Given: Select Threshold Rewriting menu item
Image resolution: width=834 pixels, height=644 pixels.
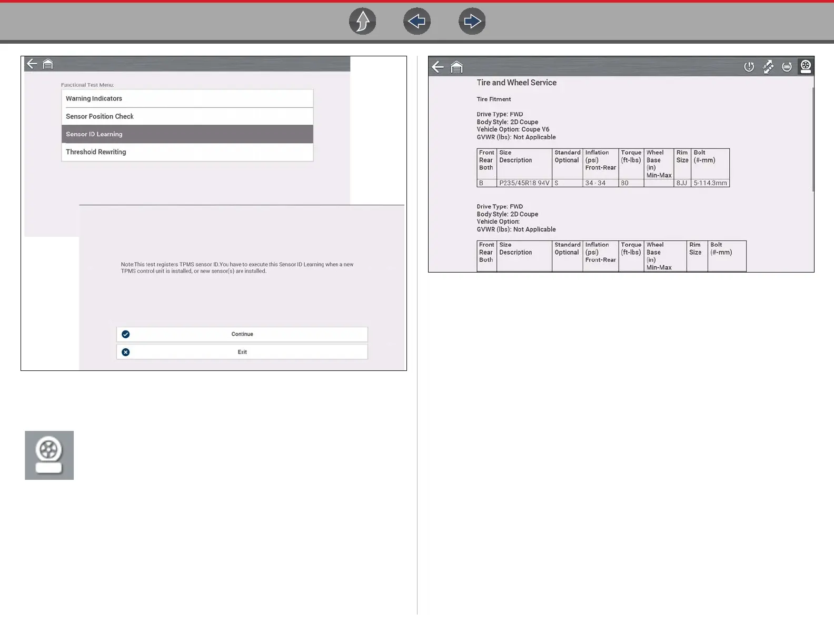Looking at the screenshot, I should tap(187, 152).
